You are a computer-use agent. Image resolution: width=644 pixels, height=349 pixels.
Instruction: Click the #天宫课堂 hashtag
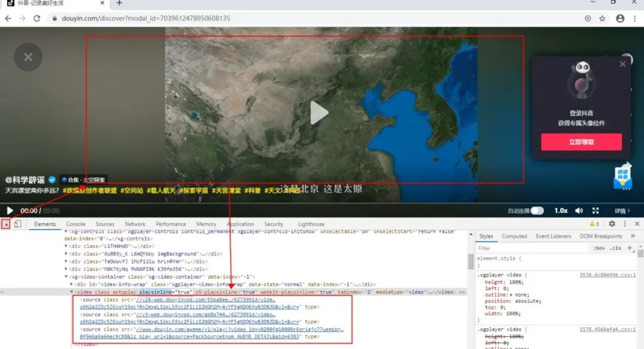(227, 190)
